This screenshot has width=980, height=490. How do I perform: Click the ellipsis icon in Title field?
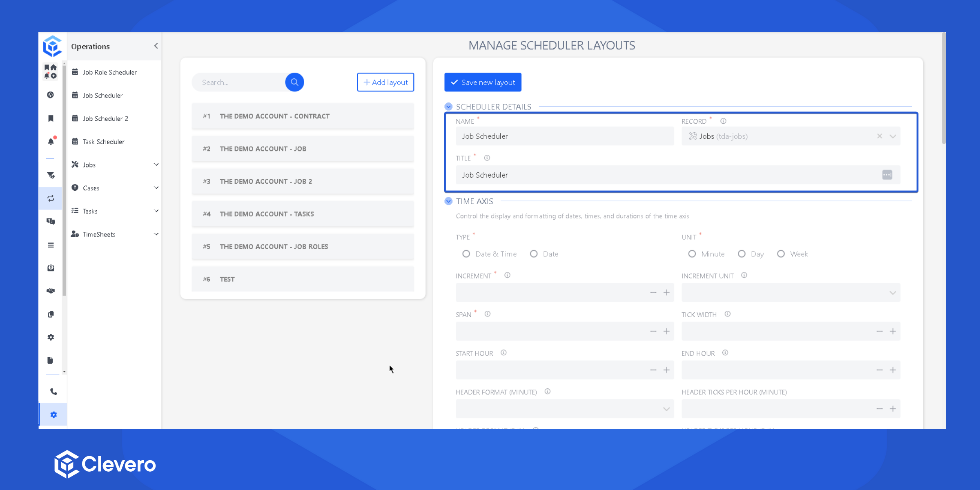887,175
